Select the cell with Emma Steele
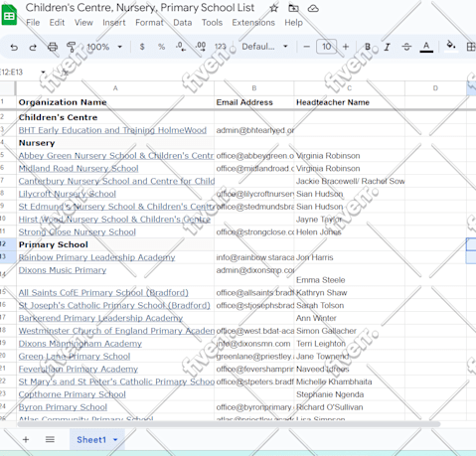 (x=349, y=275)
